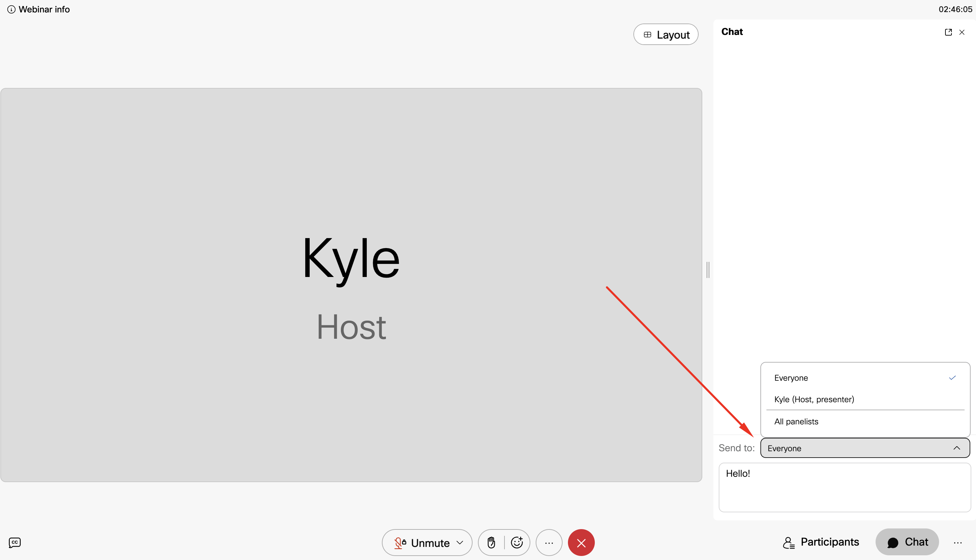This screenshot has height=560, width=976.
Task: Open more options in center toolbar
Action: click(x=549, y=543)
